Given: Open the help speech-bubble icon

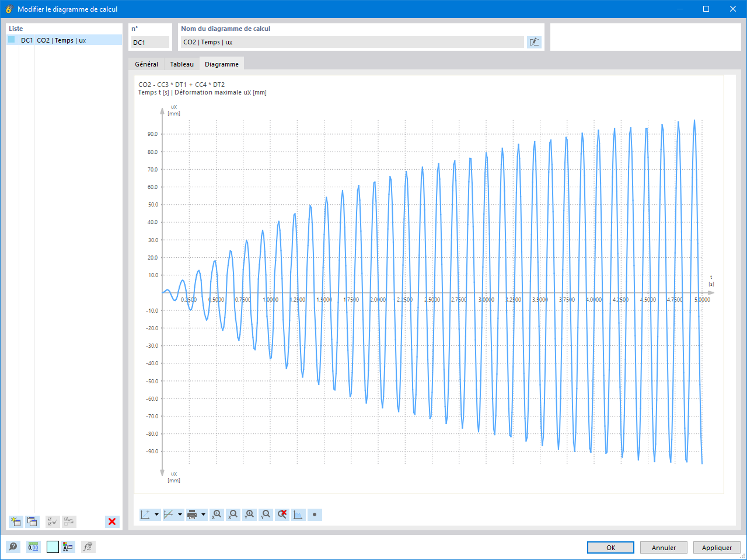Looking at the screenshot, I should click(x=13, y=547).
